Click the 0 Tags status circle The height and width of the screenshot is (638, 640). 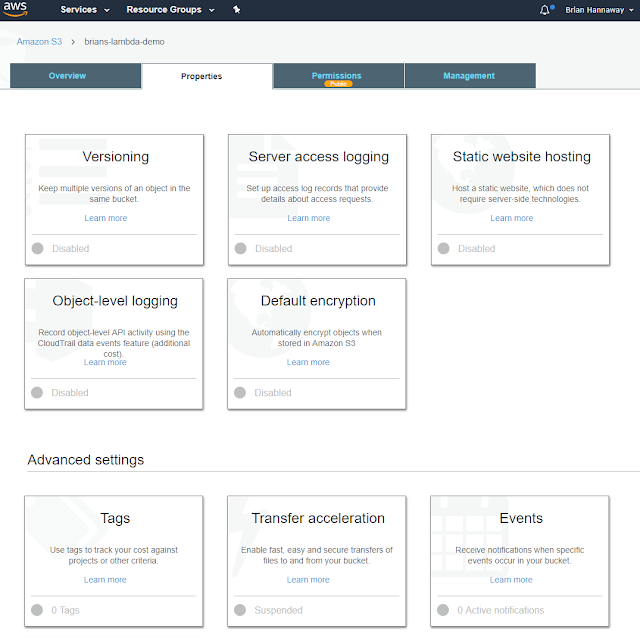[x=37, y=610]
